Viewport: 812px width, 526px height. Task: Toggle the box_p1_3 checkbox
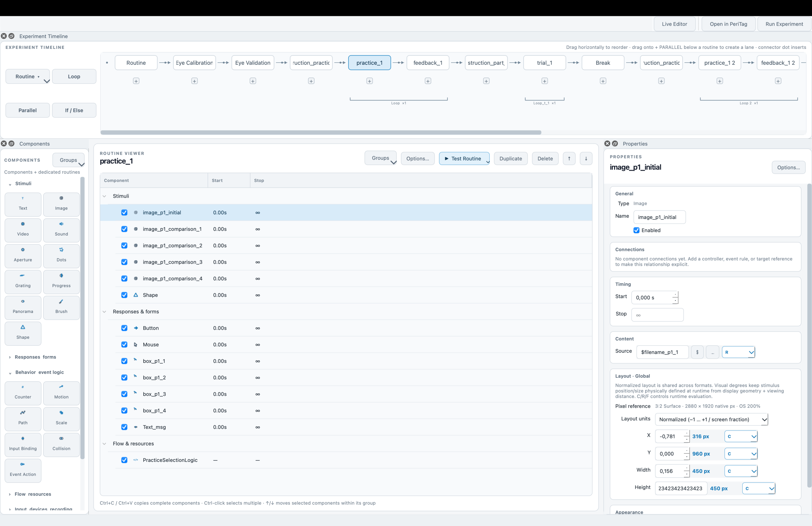click(124, 394)
